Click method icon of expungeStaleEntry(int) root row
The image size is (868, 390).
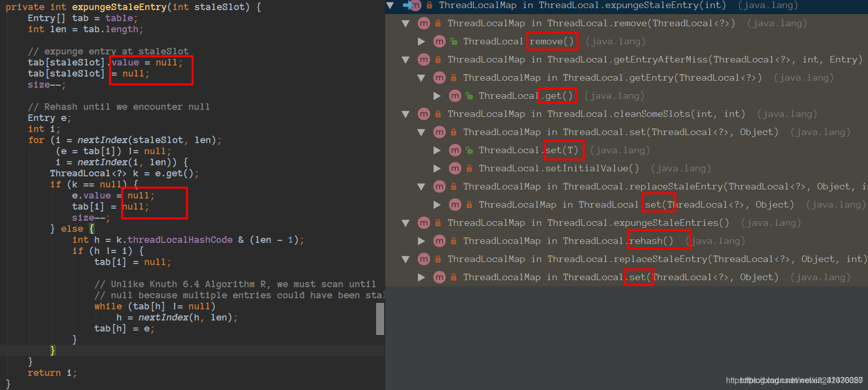(x=415, y=5)
